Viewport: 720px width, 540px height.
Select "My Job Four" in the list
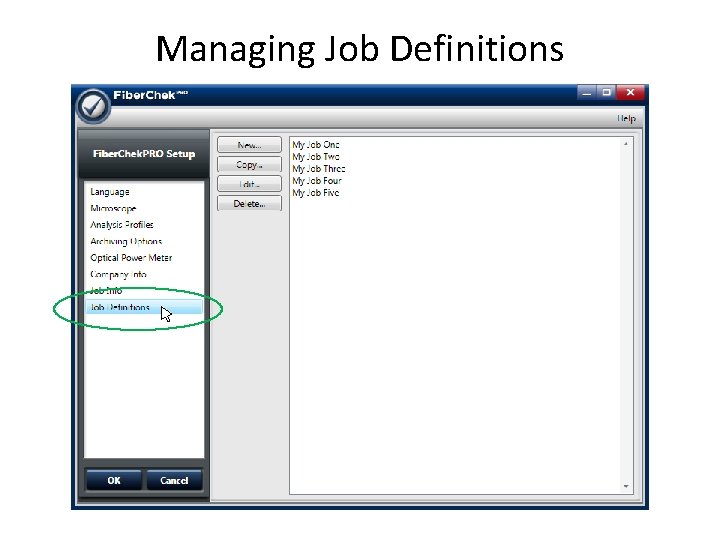tap(317, 180)
